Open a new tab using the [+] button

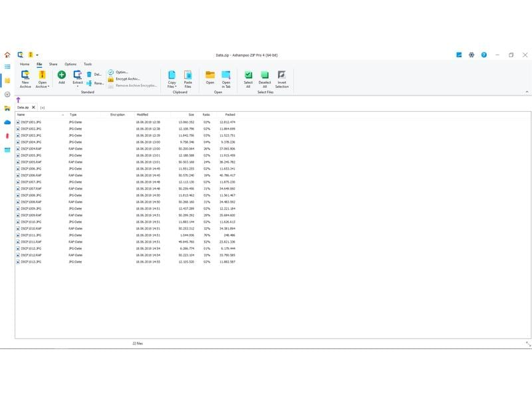(x=43, y=108)
